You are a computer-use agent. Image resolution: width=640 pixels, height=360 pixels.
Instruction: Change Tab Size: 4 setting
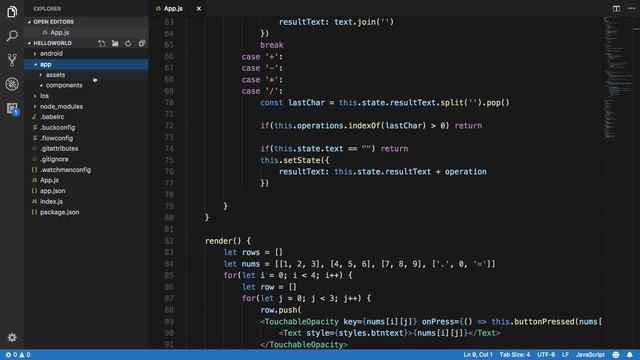tap(515, 355)
